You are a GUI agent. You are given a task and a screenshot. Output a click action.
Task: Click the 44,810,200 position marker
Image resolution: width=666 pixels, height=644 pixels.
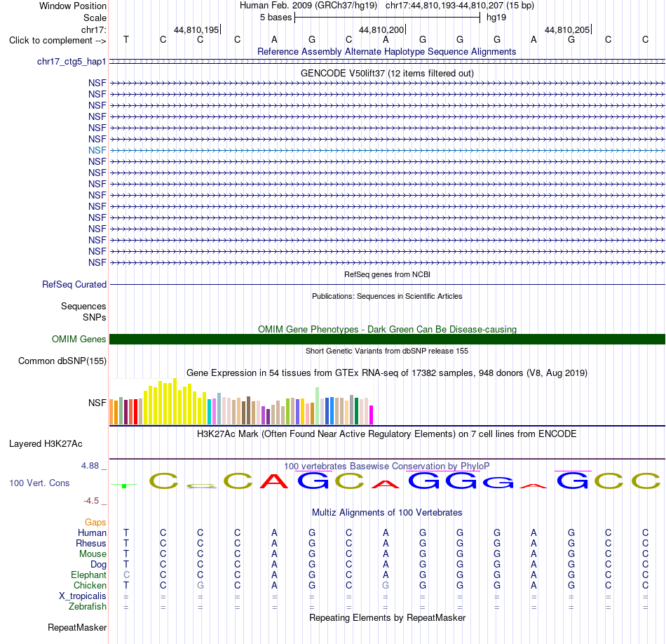(x=382, y=29)
